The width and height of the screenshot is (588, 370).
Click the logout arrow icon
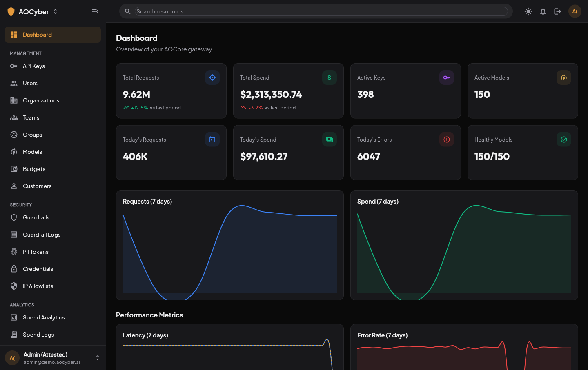click(x=558, y=11)
